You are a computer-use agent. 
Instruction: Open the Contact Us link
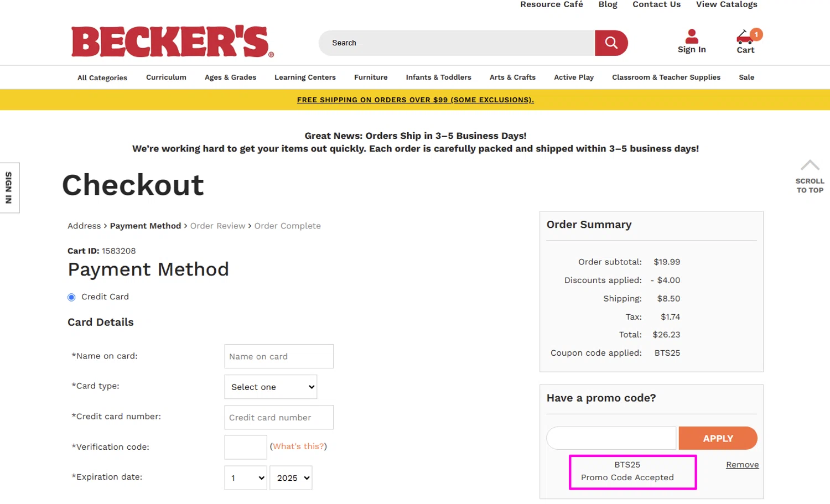click(656, 4)
